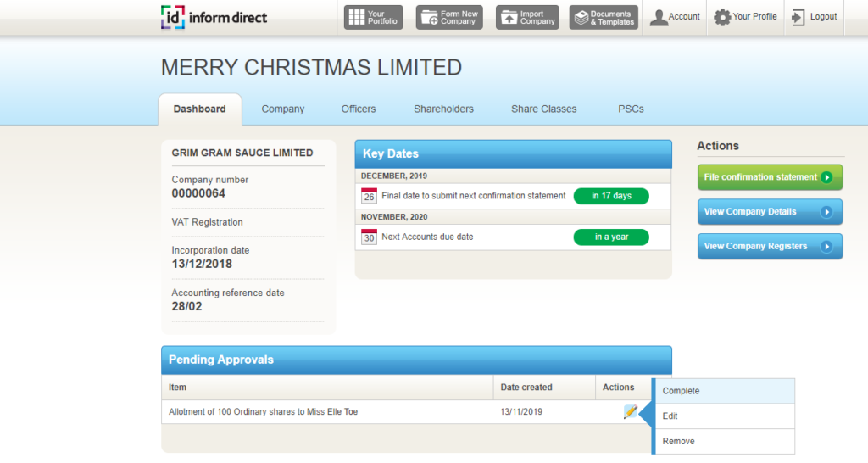The image size is (868, 463).
Task: Select Remove in the actions menu
Action: pyautogui.click(x=723, y=441)
